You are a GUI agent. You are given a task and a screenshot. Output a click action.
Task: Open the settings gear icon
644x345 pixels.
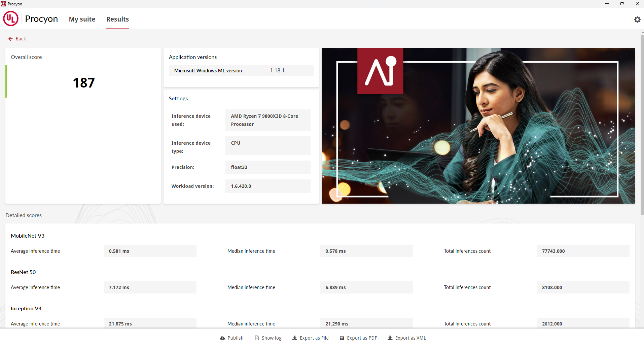tap(637, 20)
